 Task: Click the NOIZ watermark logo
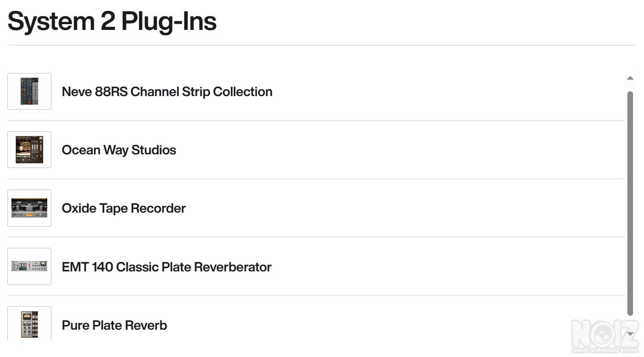[605, 335]
